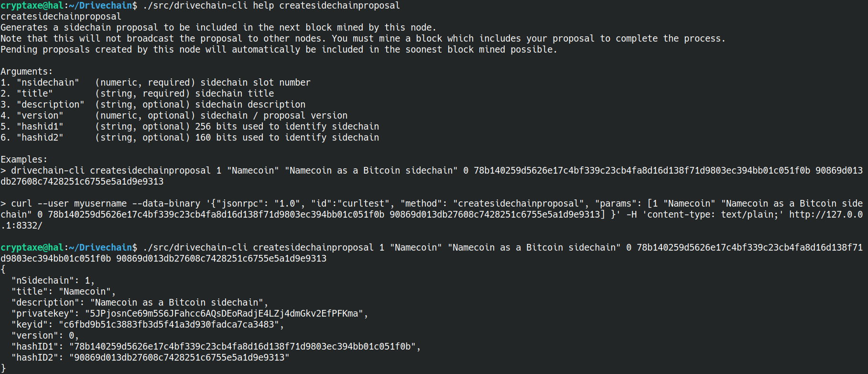
Task: Click the "curltest" id string
Action: pyautogui.click(x=364, y=204)
